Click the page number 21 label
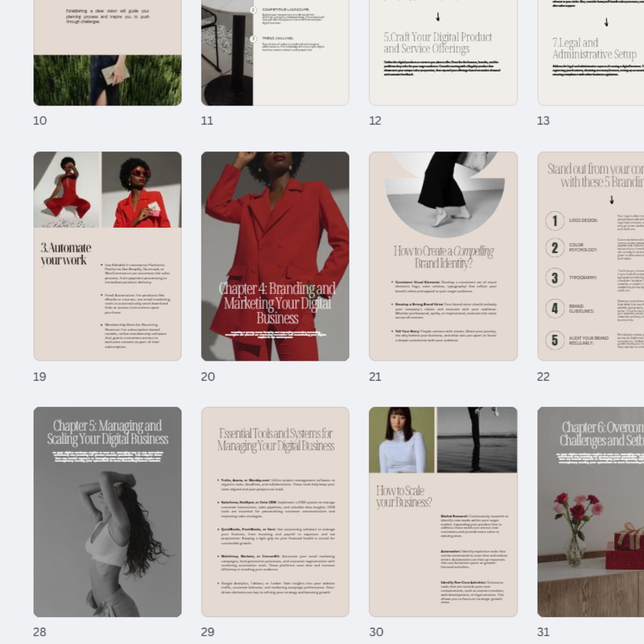The width and height of the screenshot is (644, 644). pos(375,376)
